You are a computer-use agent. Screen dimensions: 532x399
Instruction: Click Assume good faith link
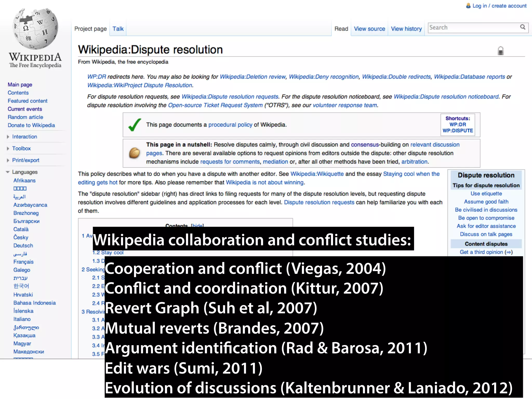coord(486,202)
